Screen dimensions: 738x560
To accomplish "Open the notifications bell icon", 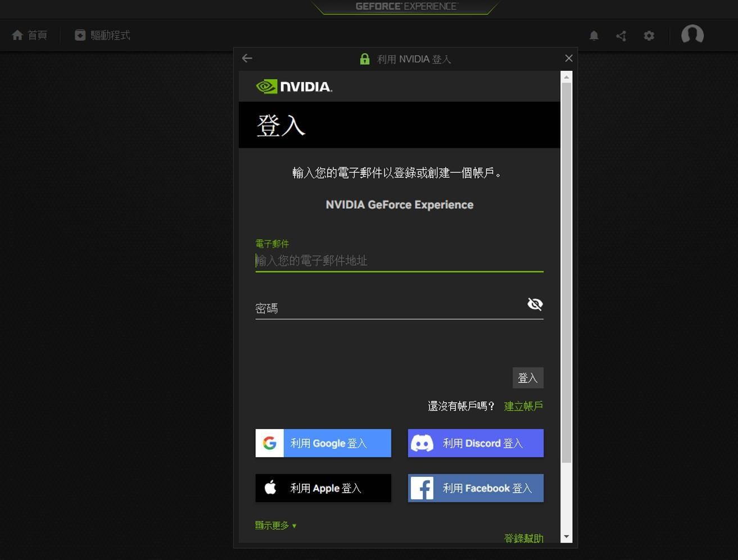I will 594,36.
